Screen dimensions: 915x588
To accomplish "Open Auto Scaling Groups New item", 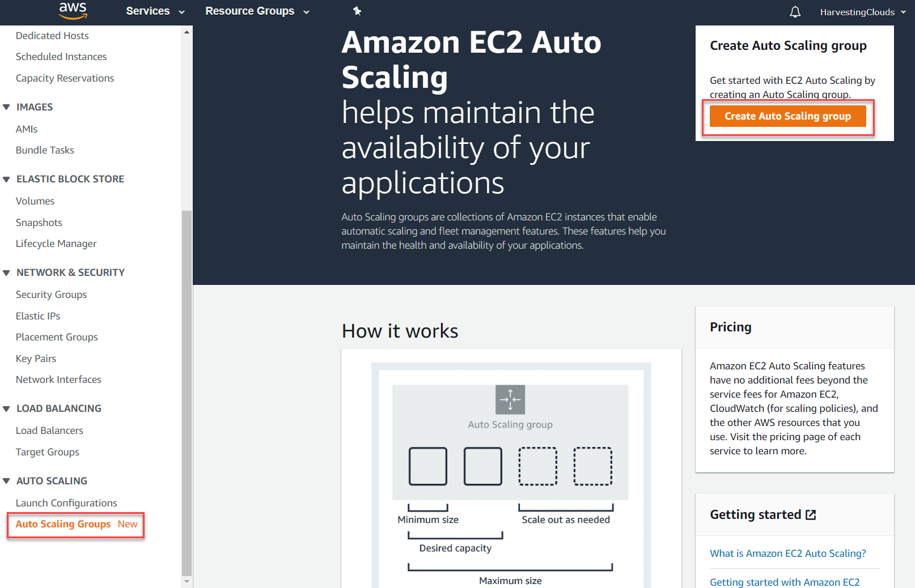I will coord(76,525).
